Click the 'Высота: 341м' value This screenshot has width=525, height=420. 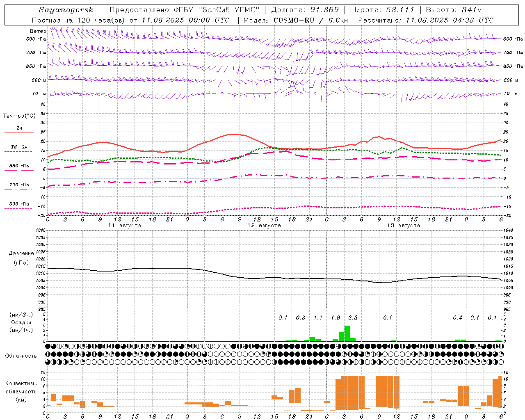tap(454, 10)
